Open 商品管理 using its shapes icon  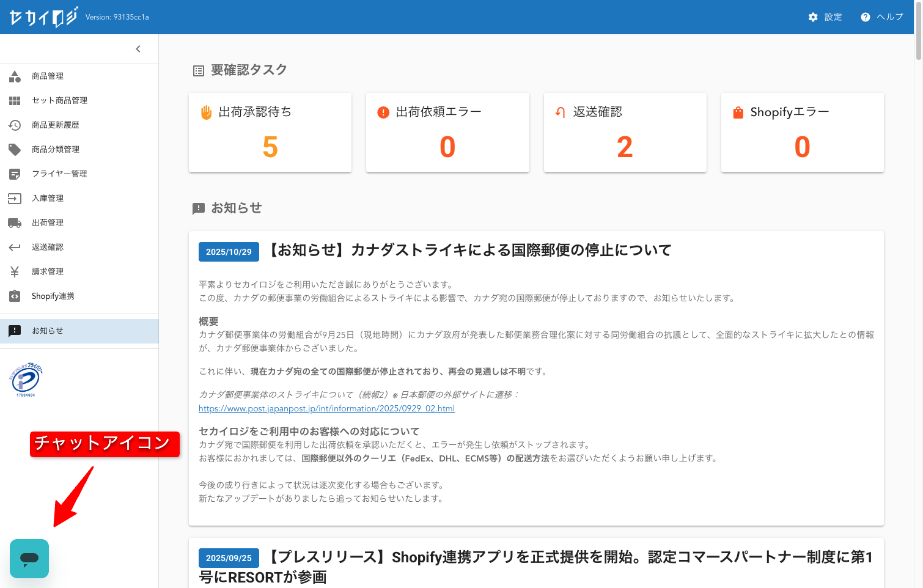pos(15,76)
